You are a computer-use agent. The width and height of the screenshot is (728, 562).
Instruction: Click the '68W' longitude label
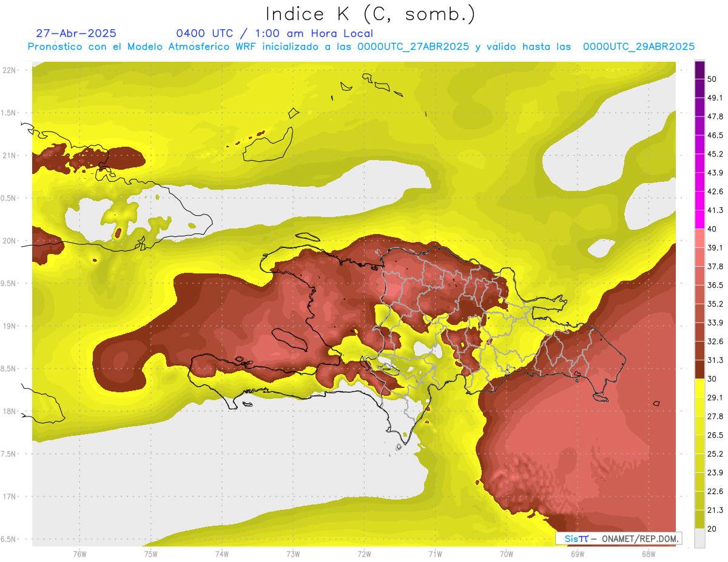tap(649, 554)
